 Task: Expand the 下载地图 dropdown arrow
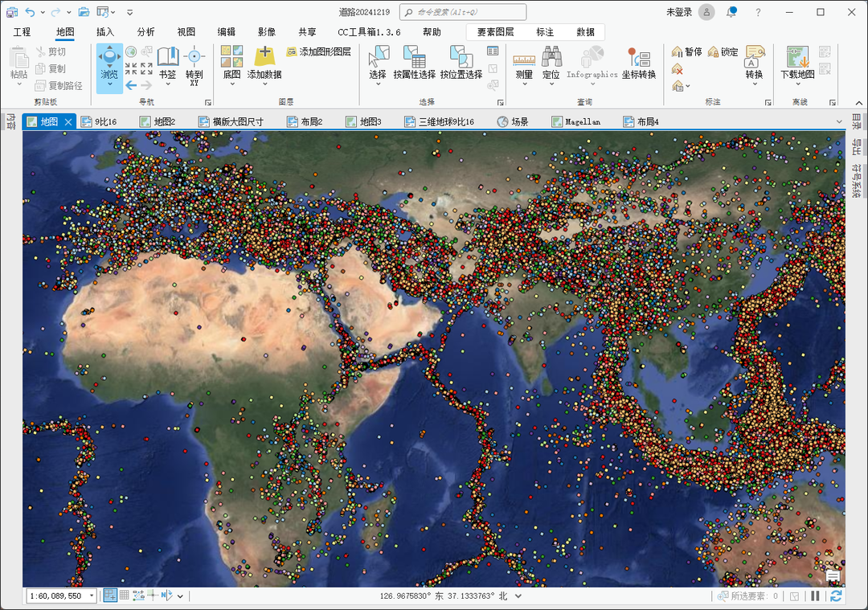coord(798,84)
